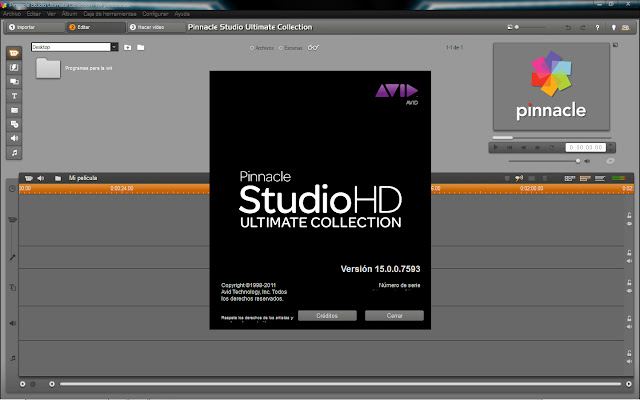Open the Programas para la wii folder
This screenshot has height=400, width=640.
pos(48,68)
